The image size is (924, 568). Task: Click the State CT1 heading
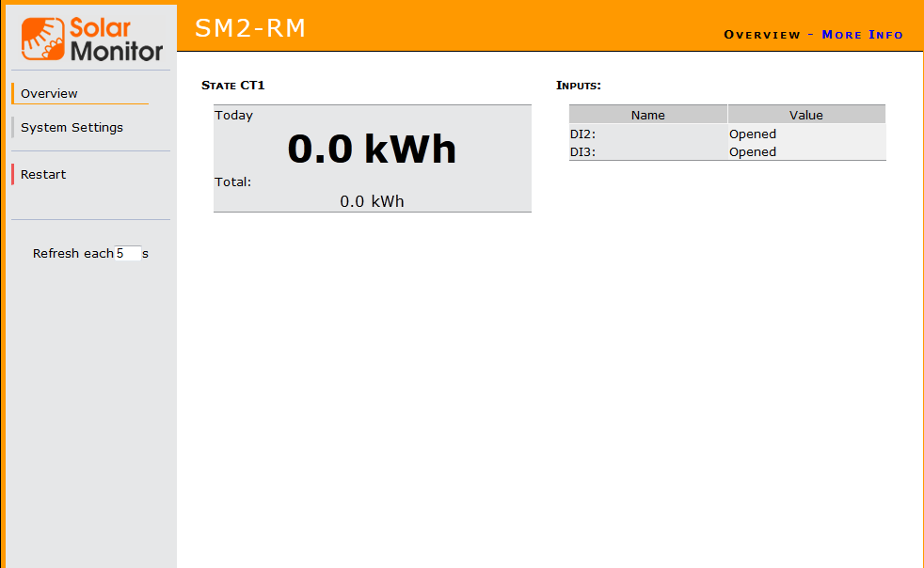(233, 86)
